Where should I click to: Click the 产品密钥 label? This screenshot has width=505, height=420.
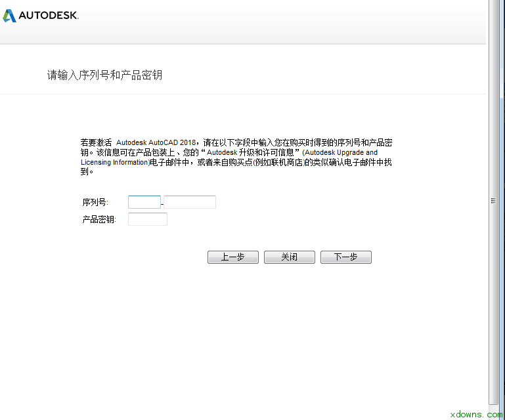[x=99, y=219]
